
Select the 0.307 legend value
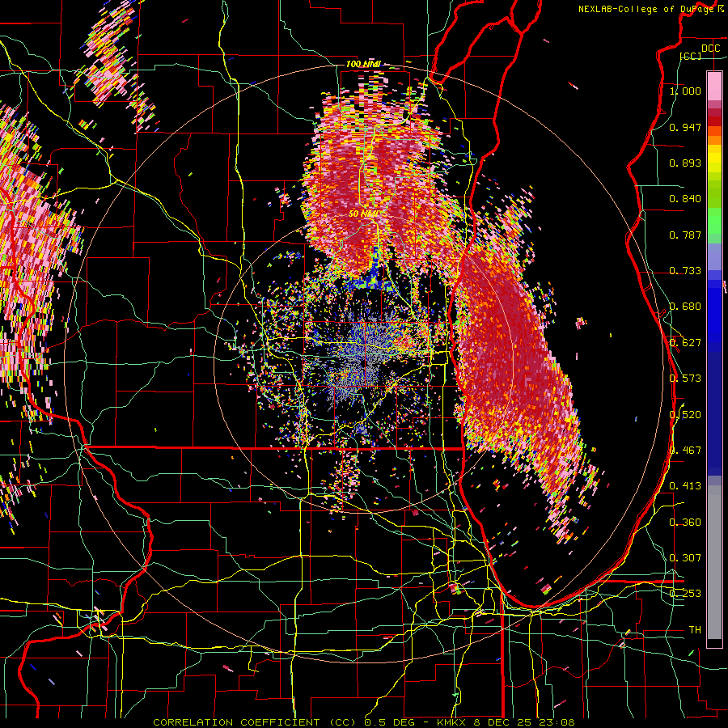click(685, 558)
